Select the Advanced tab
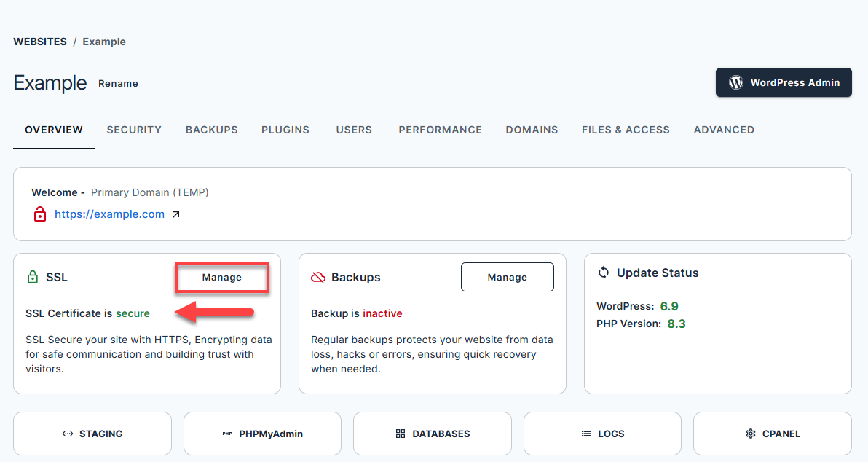The height and width of the screenshot is (462, 868). 724,130
